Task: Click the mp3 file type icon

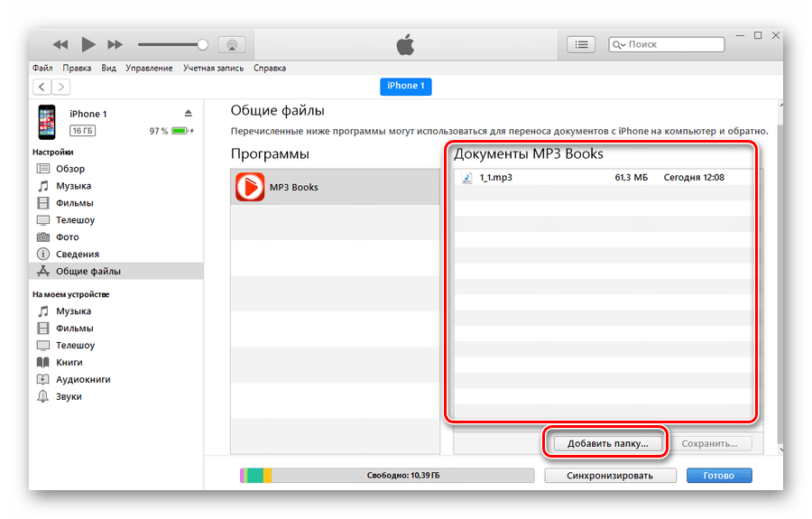Action: pos(466,178)
